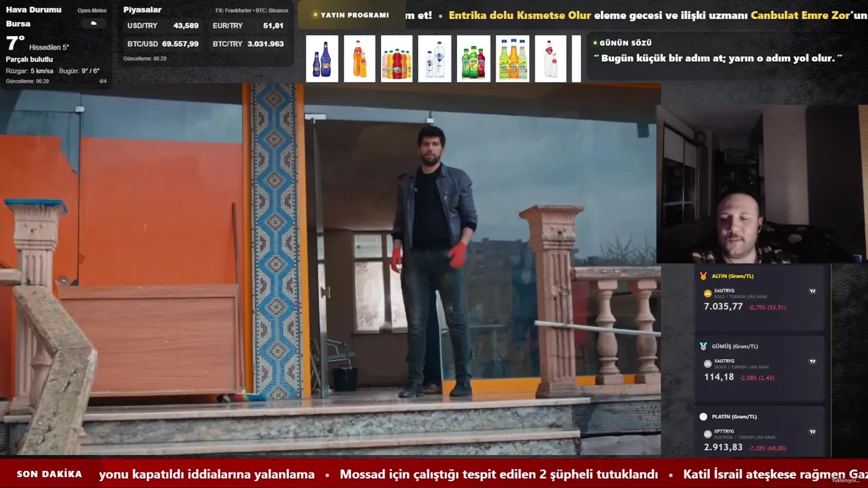Click the green dot next to GÜNÜN SÖZÜ

pos(595,43)
